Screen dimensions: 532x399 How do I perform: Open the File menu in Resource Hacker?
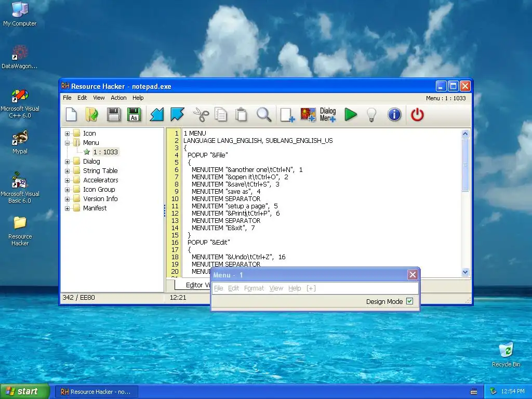(67, 98)
